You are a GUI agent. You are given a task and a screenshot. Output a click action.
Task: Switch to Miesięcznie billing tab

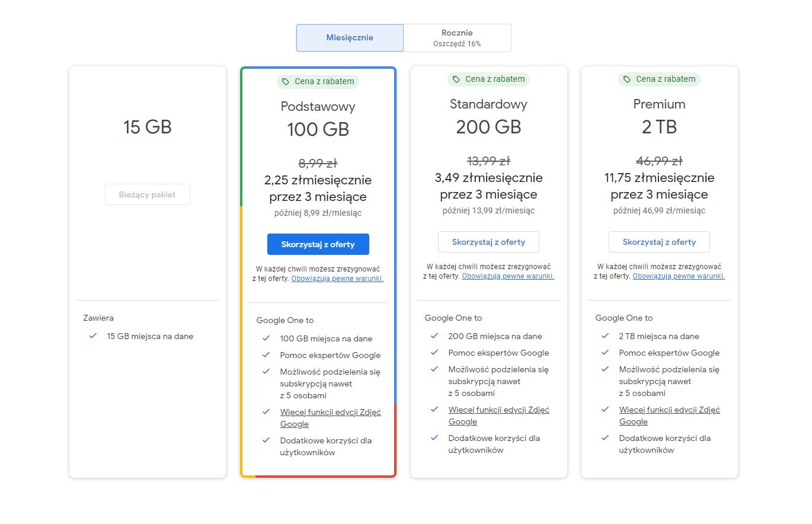350,38
